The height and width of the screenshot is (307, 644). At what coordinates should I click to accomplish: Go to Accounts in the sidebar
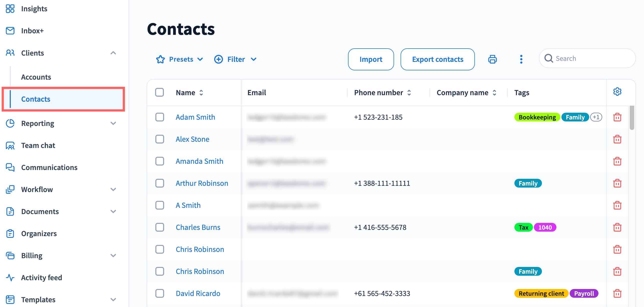pos(36,77)
